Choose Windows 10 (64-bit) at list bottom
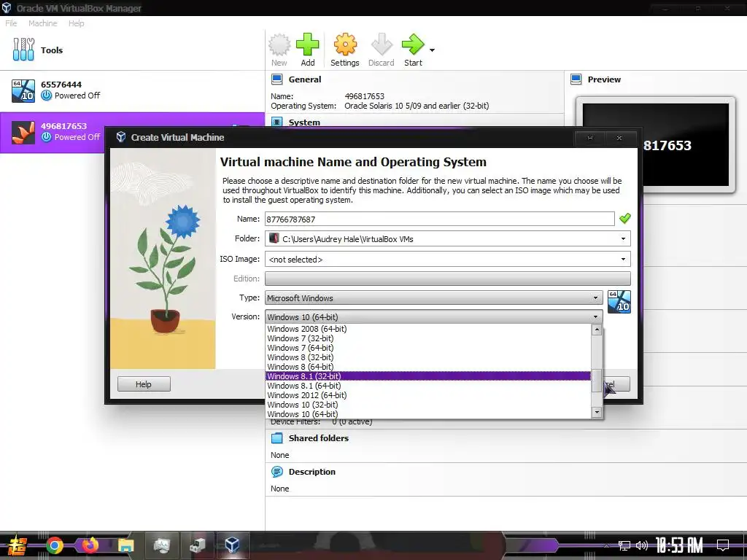Image resolution: width=747 pixels, height=560 pixels. click(x=427, y=414)
